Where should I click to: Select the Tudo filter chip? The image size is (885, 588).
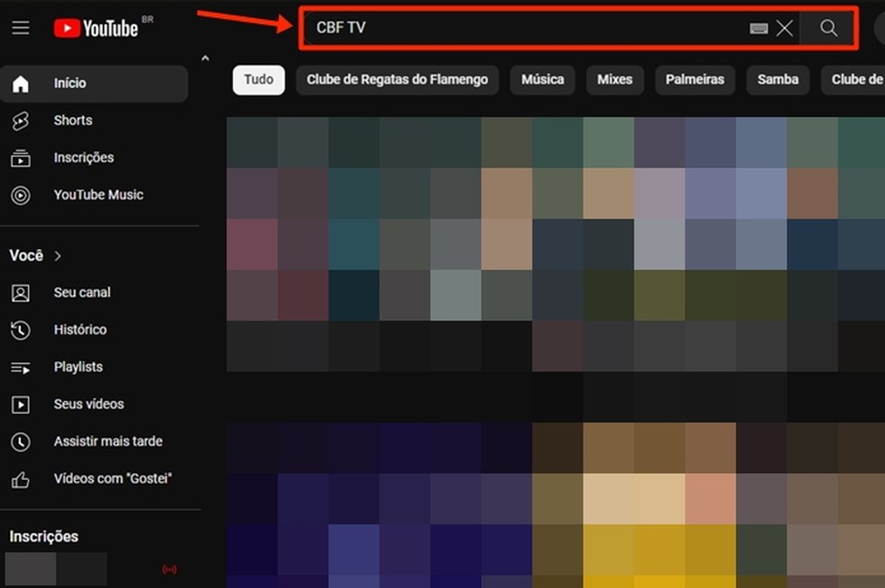point(258,79)
